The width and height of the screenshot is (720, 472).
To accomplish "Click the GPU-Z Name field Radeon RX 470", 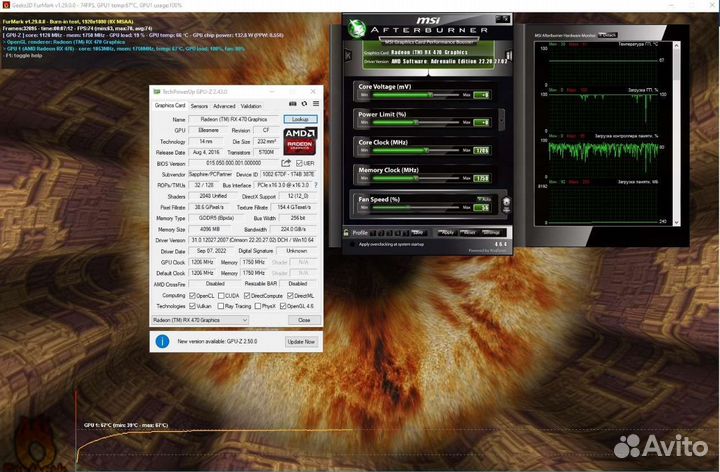I will pyautogui.click(x=234, y=119).
